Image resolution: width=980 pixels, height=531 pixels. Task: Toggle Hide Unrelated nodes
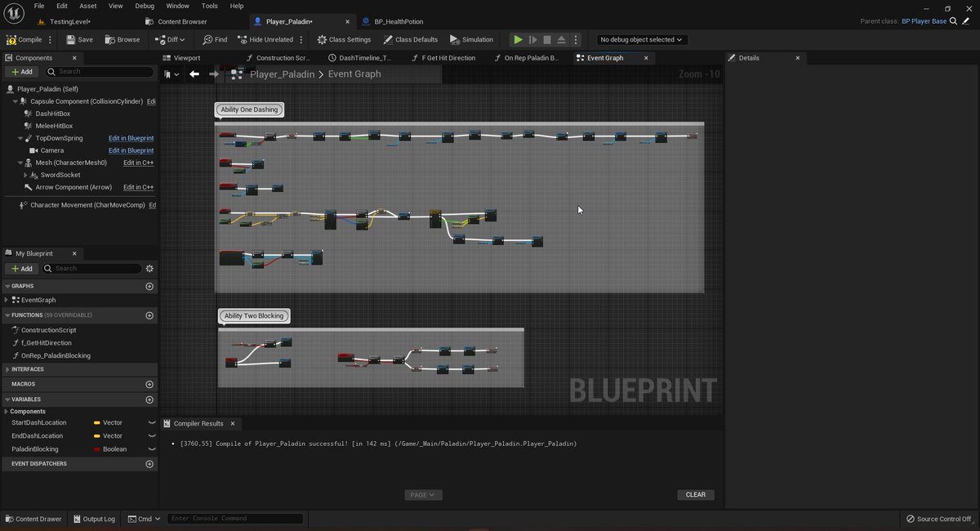point(265,39)
